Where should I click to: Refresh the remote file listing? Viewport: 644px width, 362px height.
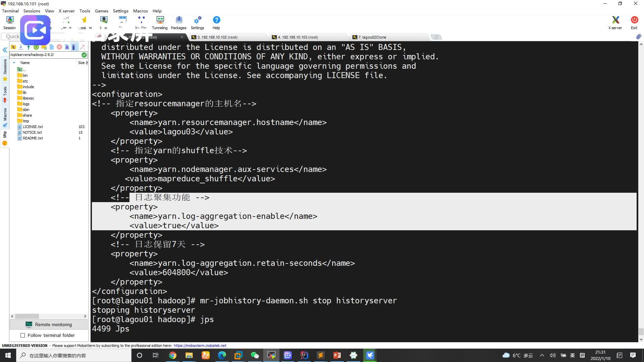(36, 47)
